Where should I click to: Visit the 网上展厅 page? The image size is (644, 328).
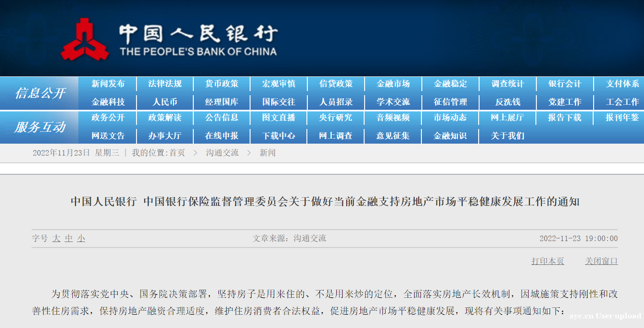[x=508, y=118]
